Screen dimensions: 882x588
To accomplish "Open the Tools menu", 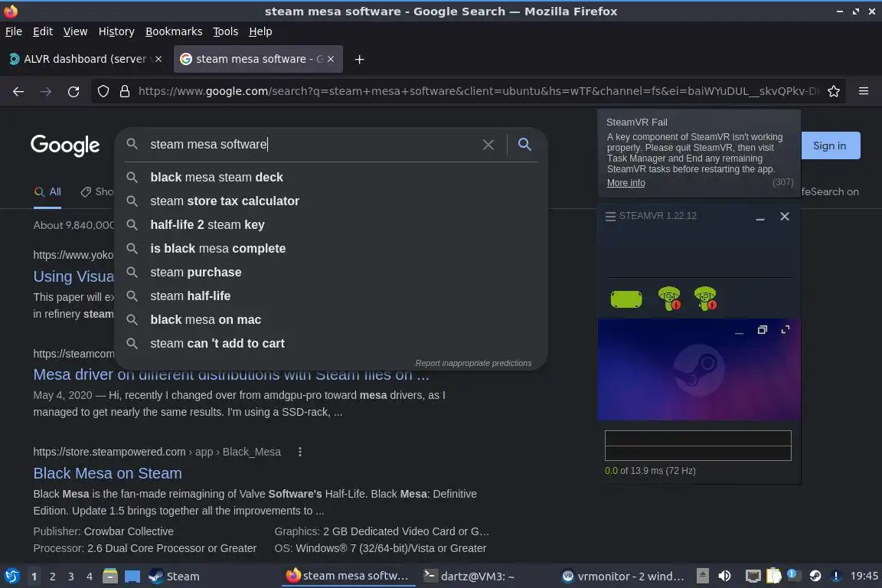I will coord(226,31).
